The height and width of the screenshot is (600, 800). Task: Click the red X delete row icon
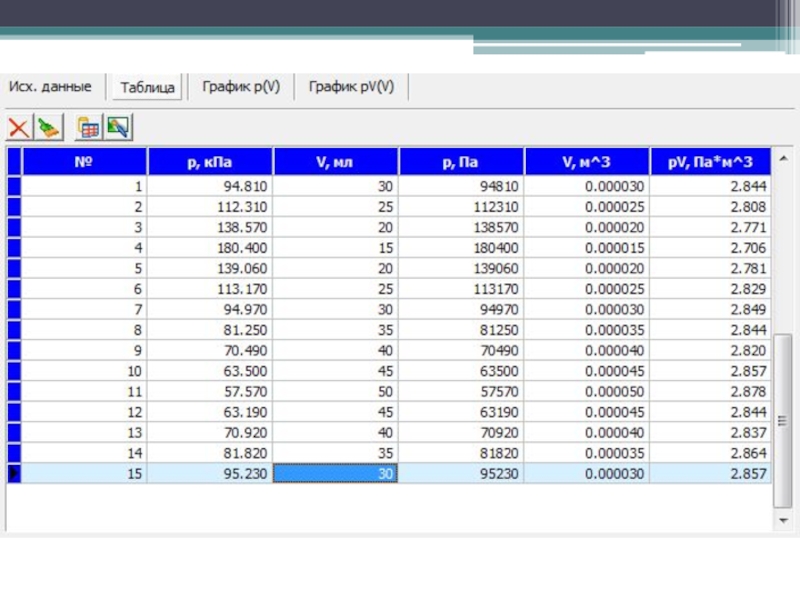click(19, 128)
